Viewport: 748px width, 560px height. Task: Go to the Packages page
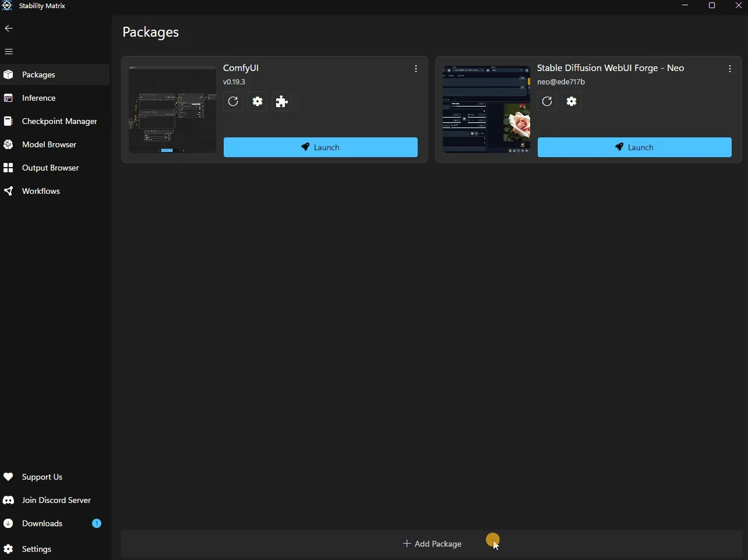click(x=55, y=75)
